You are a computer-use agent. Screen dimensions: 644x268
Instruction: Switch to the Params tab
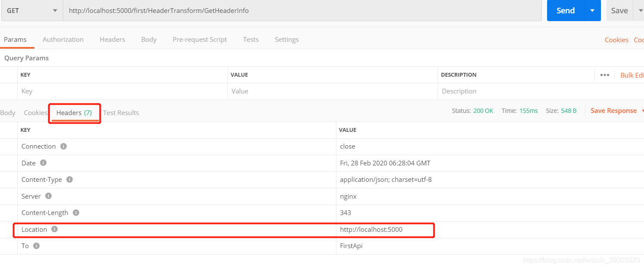pos(15,40)
